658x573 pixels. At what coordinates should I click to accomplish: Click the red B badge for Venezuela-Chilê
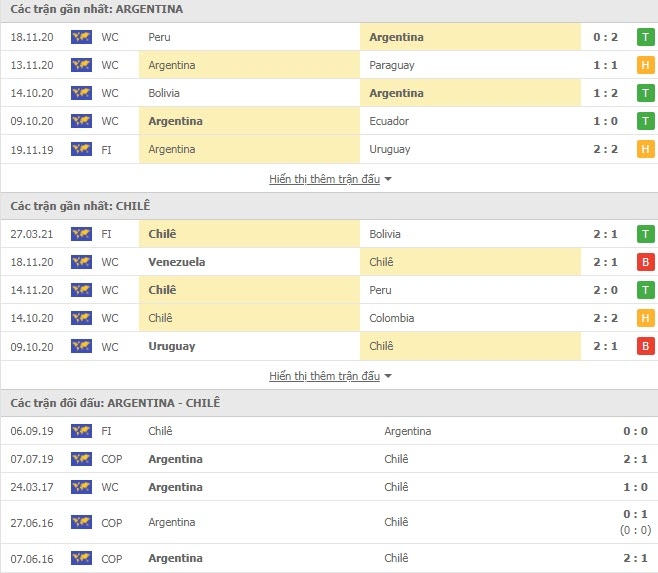[645, 262]
